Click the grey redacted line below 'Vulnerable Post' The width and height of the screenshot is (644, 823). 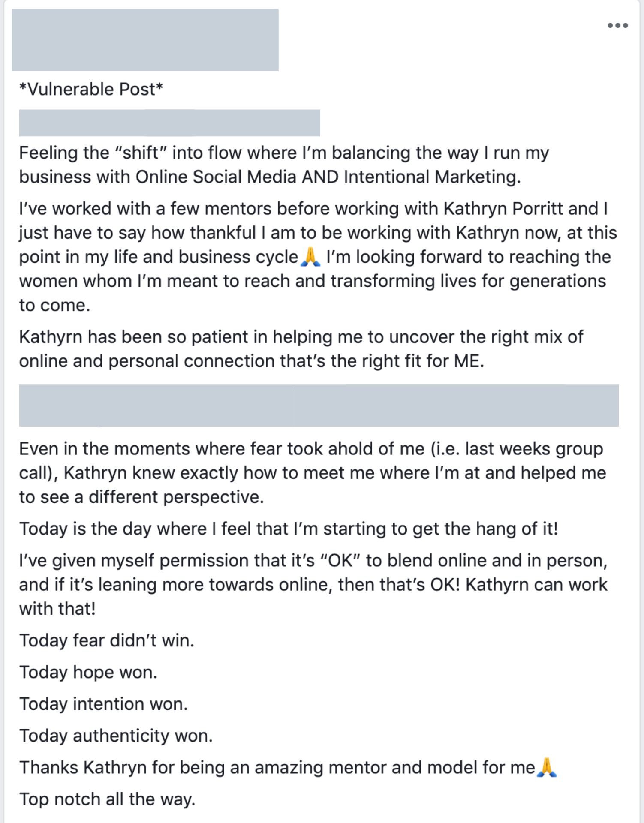(169, 123)
